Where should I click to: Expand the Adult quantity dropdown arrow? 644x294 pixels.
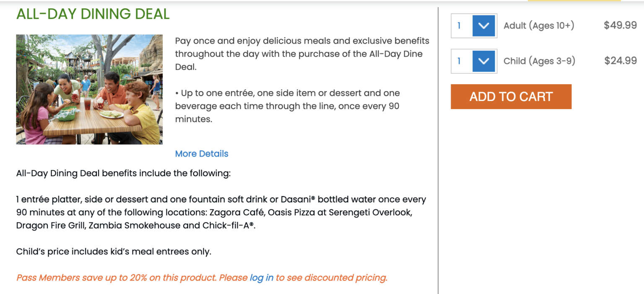(484, 26)
